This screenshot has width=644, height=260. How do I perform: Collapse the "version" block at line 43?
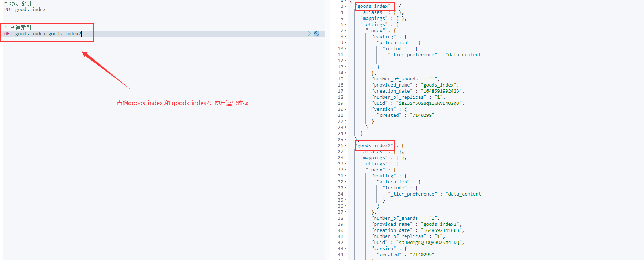click(x=346, y=249)
